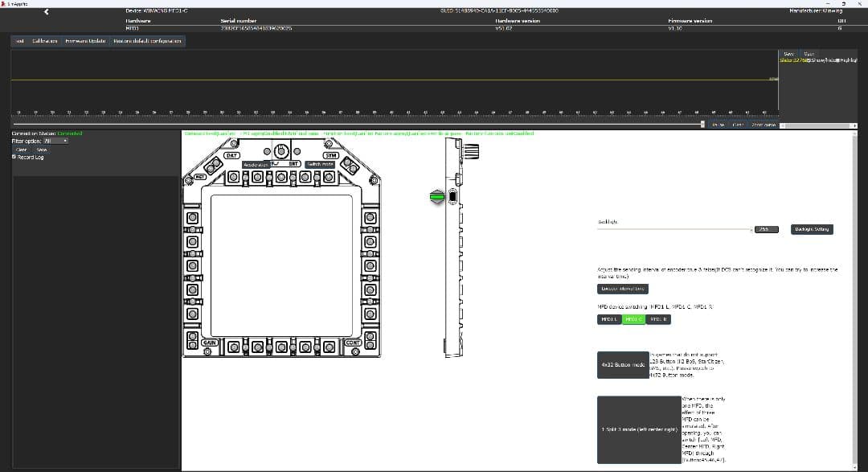Toggle the Record Log checkbox
Image resolution: width=868 pixels, height=472 pixels.
coord(14,157)
